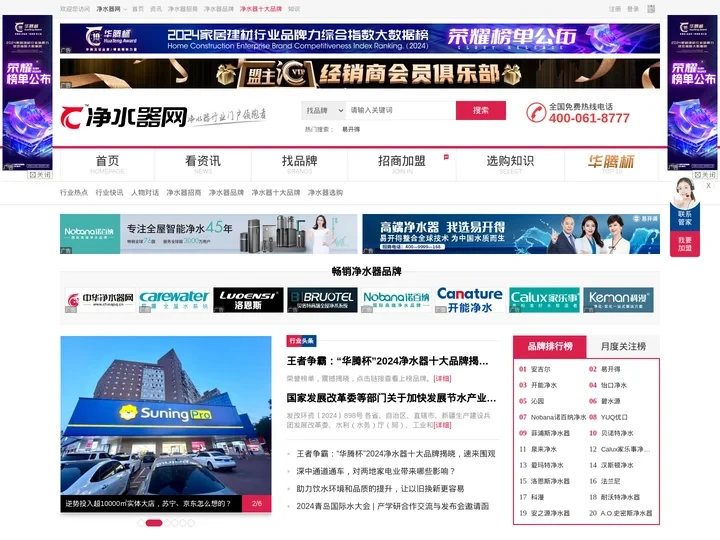
Task: Open the Nobana诺百纳 brand logo tile
Action: (x=396, y=300)
